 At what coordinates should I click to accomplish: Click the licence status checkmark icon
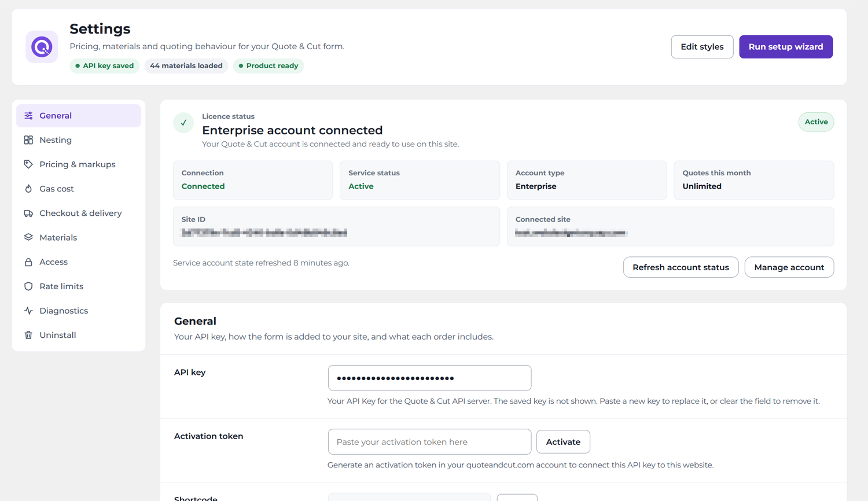[x=183, y=123]
